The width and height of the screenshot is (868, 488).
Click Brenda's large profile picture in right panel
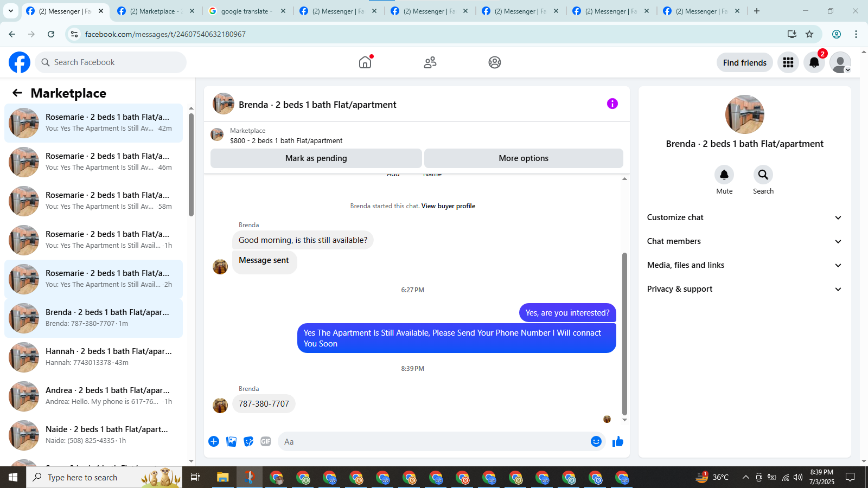[x=744, y=114]
